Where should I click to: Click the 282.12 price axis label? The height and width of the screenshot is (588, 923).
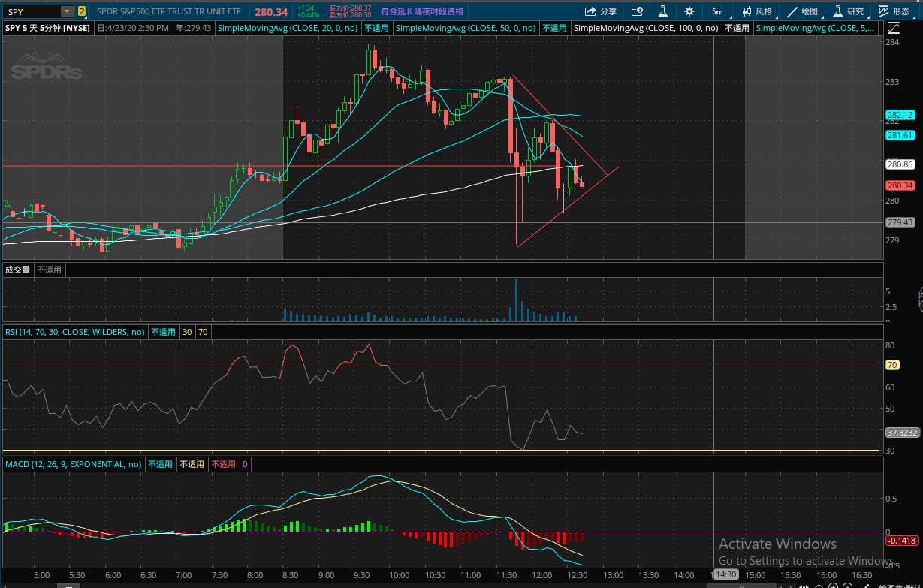(x=900, y=115)
